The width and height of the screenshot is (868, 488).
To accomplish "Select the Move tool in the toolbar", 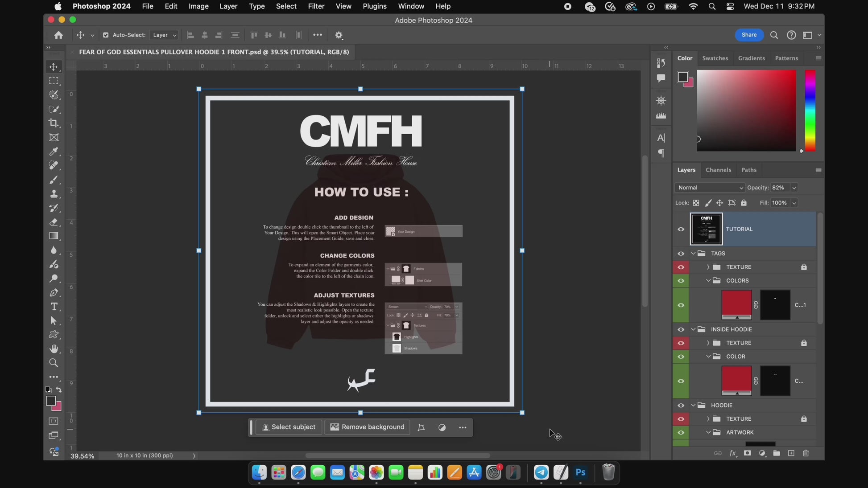I will [x=54, y=67].
